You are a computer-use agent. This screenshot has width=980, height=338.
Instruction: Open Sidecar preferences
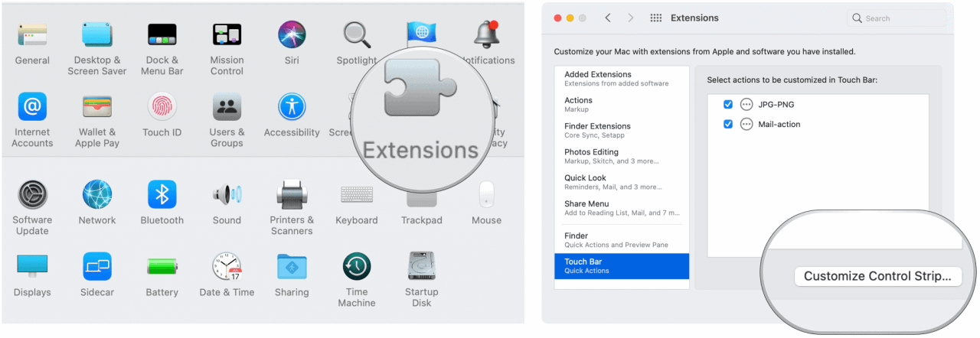tap(97, 268)
